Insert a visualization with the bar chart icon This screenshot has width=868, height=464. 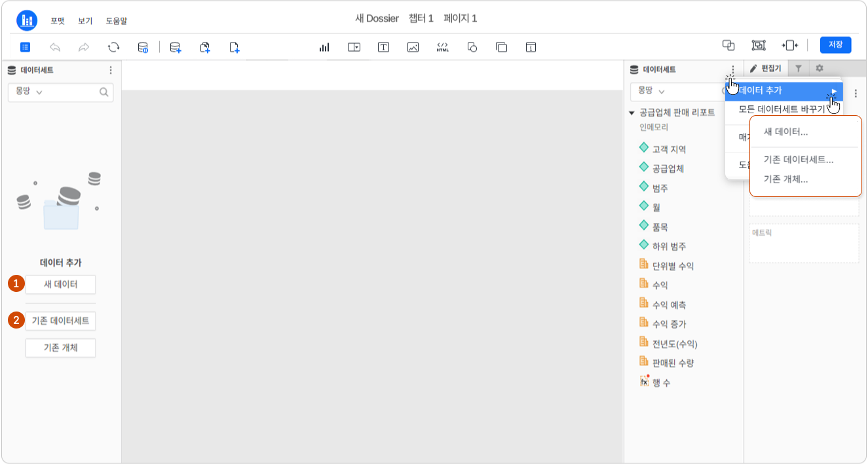(324, 46)
